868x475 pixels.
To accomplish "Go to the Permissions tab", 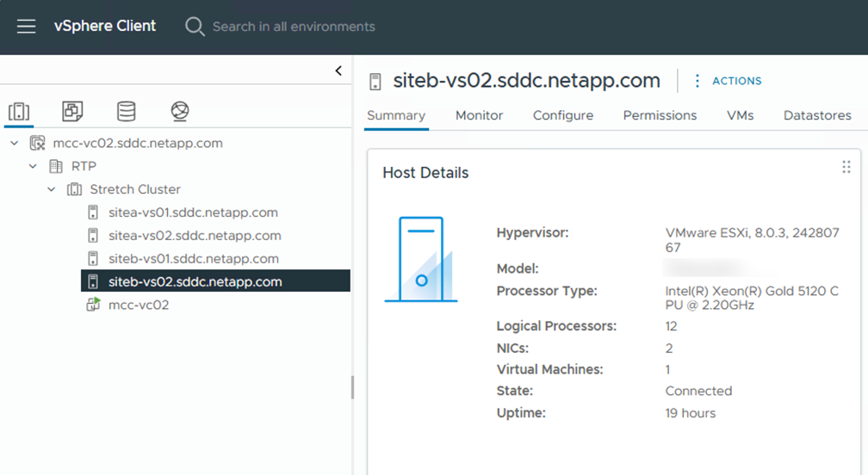I will (660, 115).
